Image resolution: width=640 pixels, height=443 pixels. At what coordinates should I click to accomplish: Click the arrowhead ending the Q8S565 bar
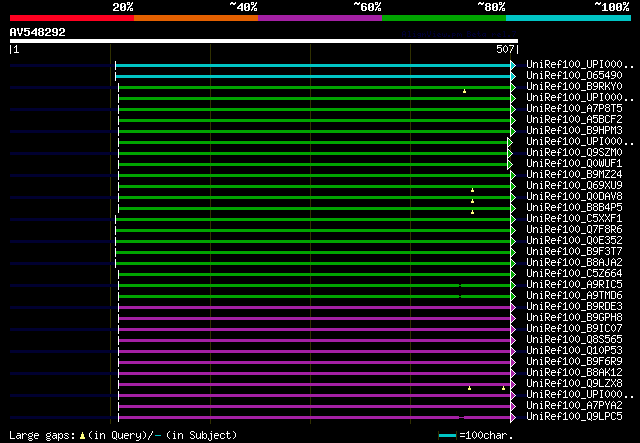[513, 341]
